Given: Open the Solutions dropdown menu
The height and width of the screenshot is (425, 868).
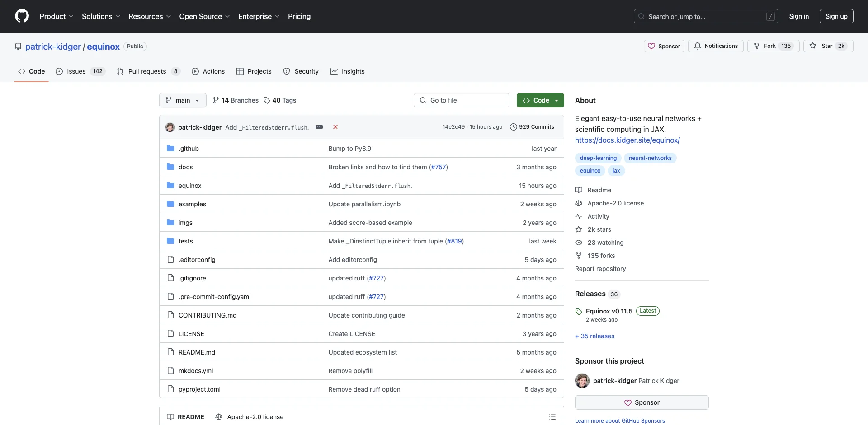Looking at the screenshot, I should pyautogui.click(x=101, y=16).
